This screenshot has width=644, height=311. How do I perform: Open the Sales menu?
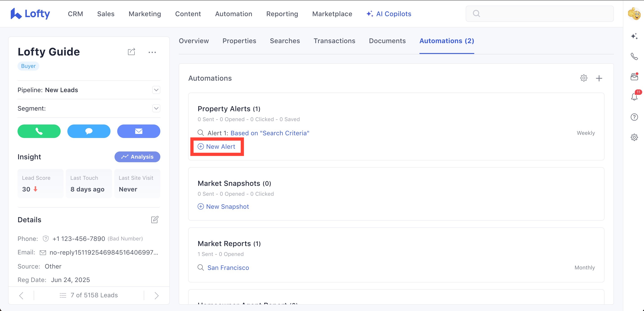[106, 14]
